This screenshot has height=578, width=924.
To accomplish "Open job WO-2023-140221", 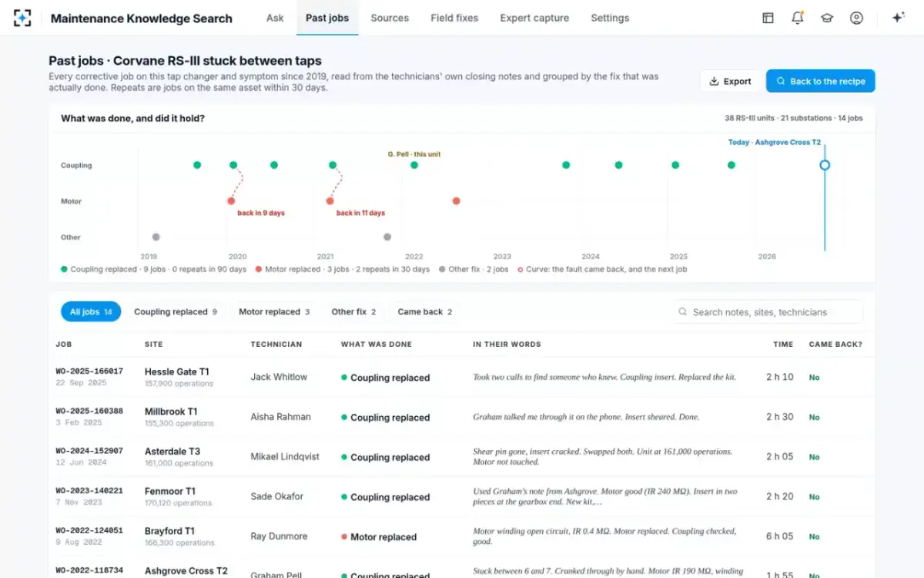I will [x=89, y=490].
